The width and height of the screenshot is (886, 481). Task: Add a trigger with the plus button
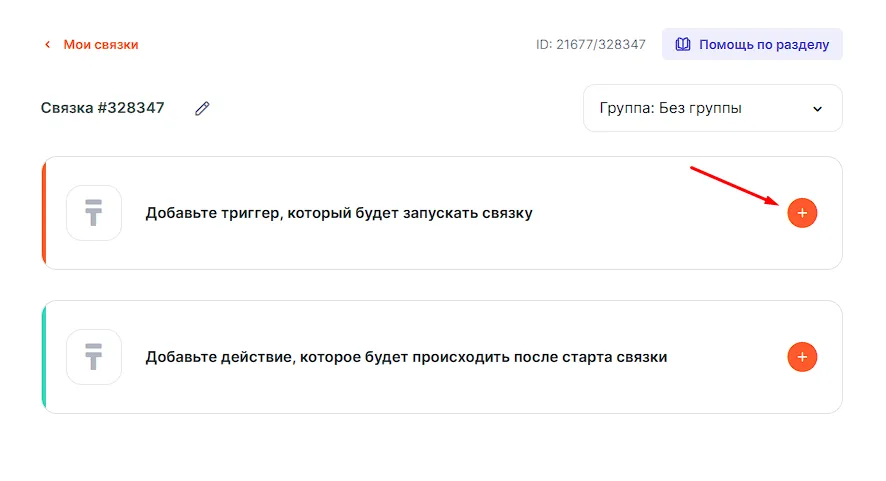tap(802, 213)
